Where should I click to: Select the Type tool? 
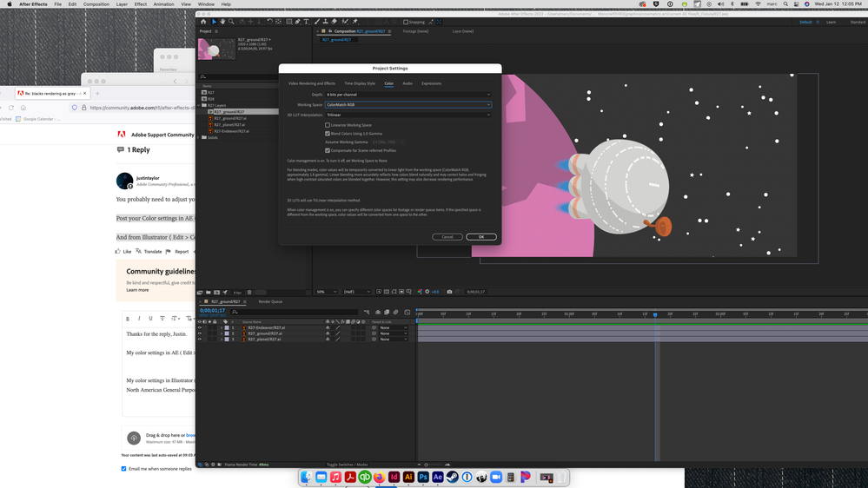306,22
